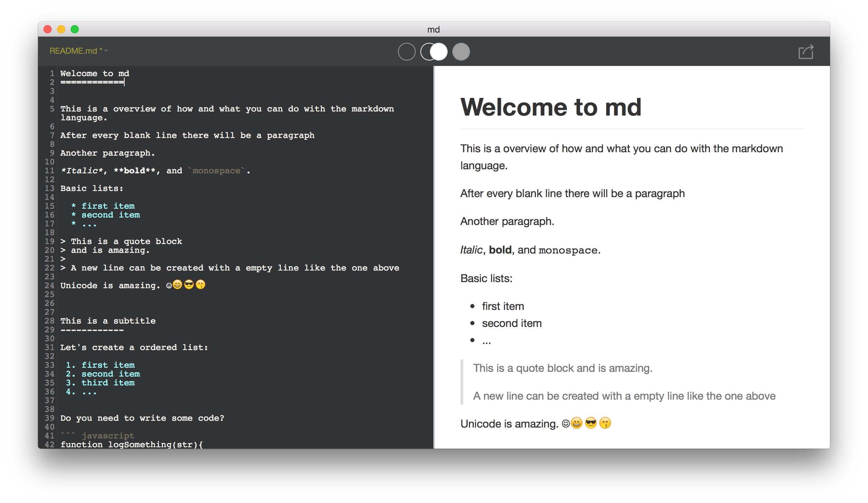The image size is (868, 503).
Task: Click the 'md' window title text
Action: [433, 30]
